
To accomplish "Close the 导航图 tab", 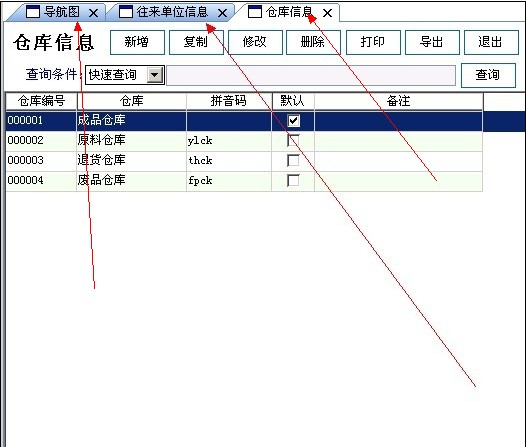I will 94,13.
